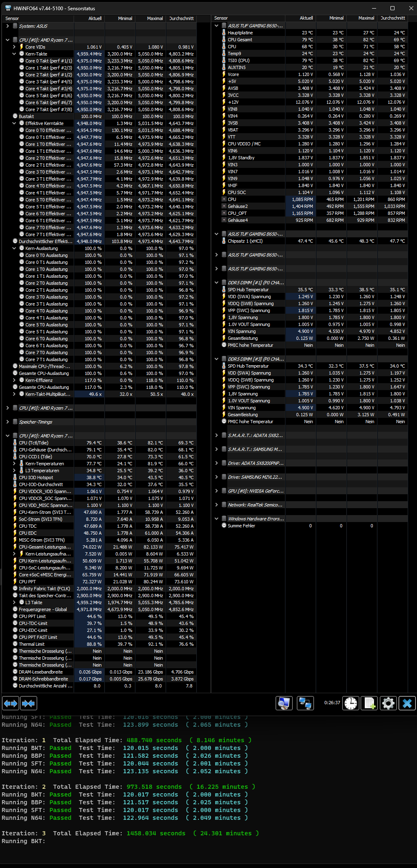The image size is (417, 868).
Task: Click the blue X close-sensors icon
Action: point(407,703)
